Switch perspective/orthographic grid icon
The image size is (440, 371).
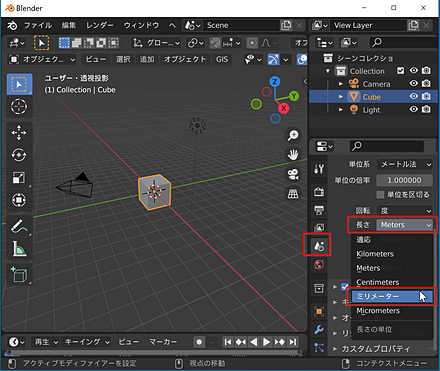tap(293, 194)
